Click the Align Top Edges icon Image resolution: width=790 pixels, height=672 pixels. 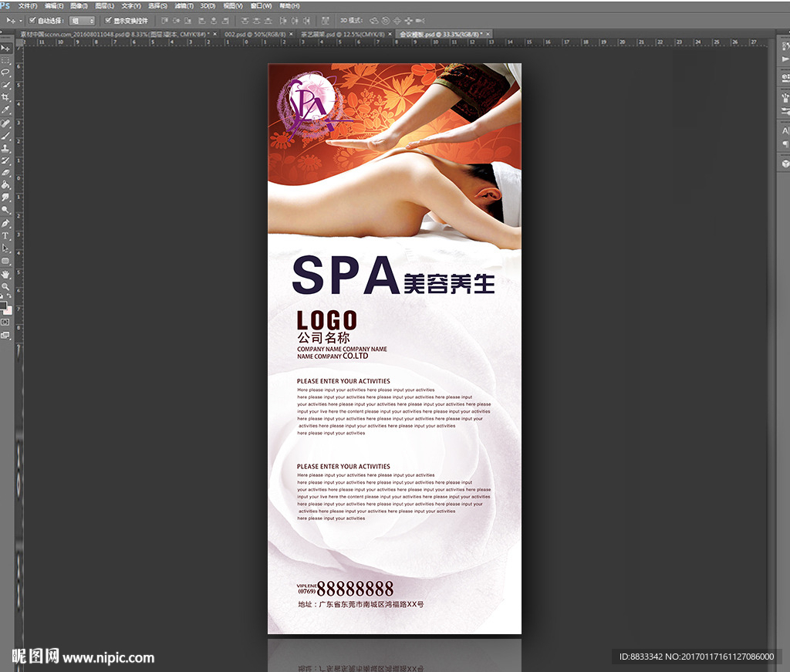click(x=165, y=21)
